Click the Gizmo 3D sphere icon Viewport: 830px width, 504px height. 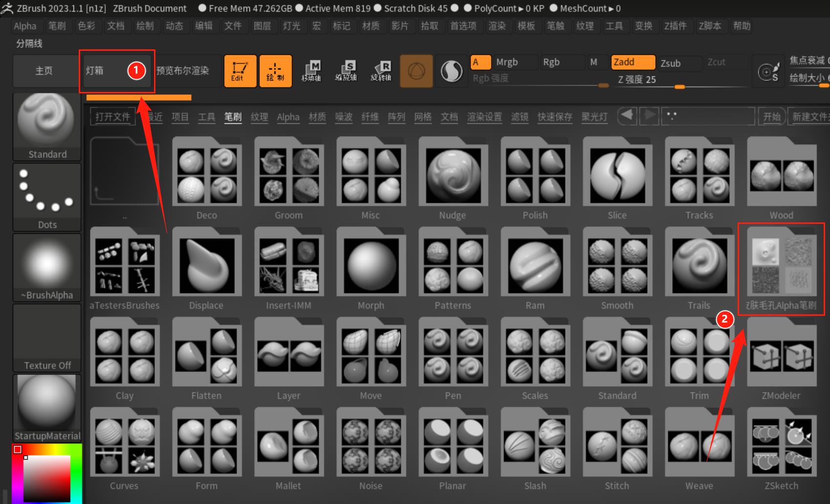[416, 71]
